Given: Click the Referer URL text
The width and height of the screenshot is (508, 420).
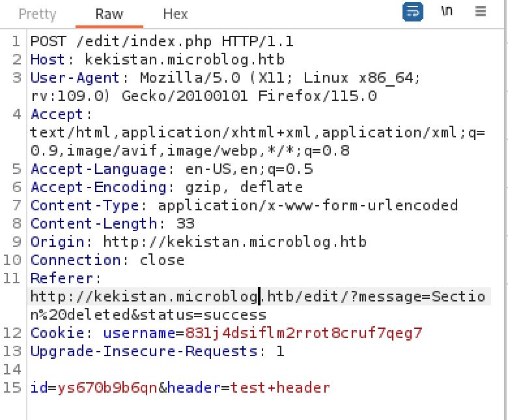Looking at the screenshot, I should [257, 298].
